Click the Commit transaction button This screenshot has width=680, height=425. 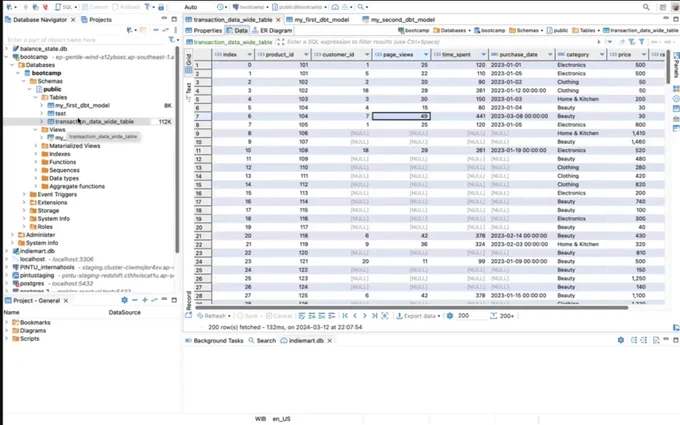95,7
